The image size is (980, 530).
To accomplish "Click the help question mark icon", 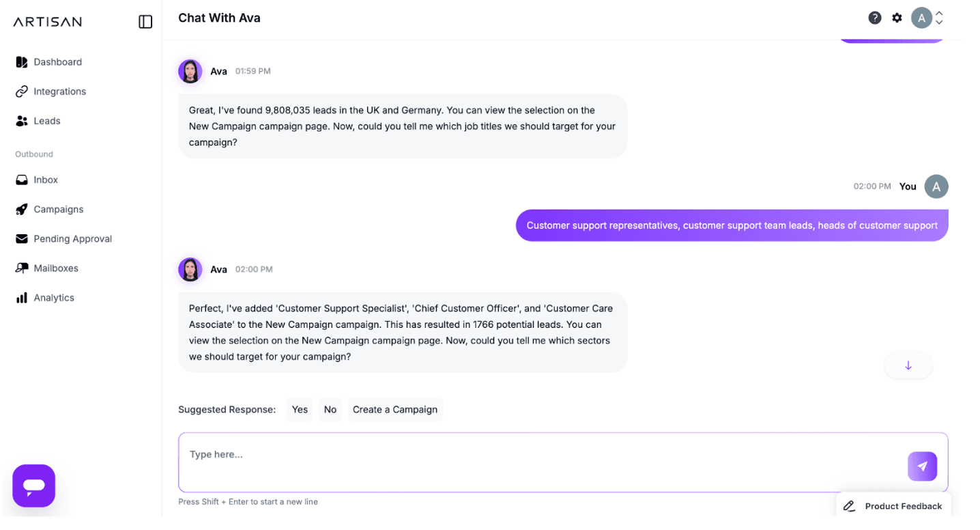I will pyautogui.click(x=874, y=18).
